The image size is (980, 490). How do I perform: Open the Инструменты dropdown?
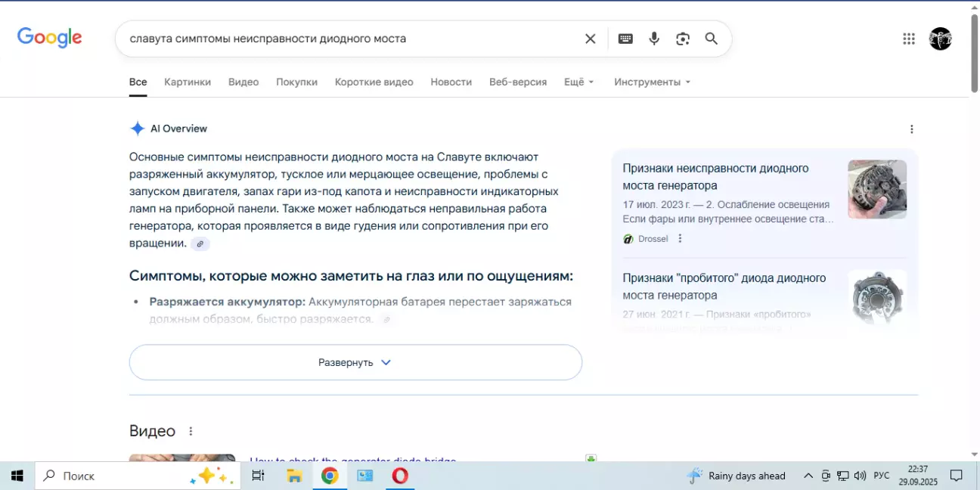click(x=652, y=82)
